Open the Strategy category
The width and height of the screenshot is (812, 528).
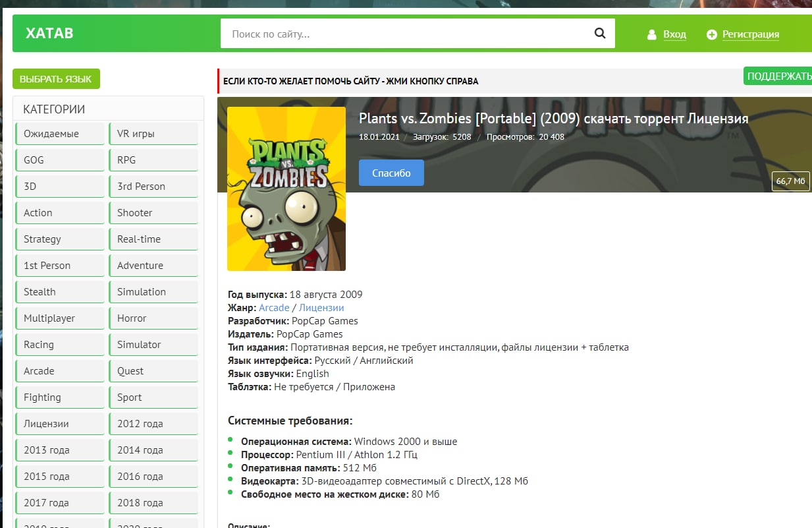[x=60, y=239]
